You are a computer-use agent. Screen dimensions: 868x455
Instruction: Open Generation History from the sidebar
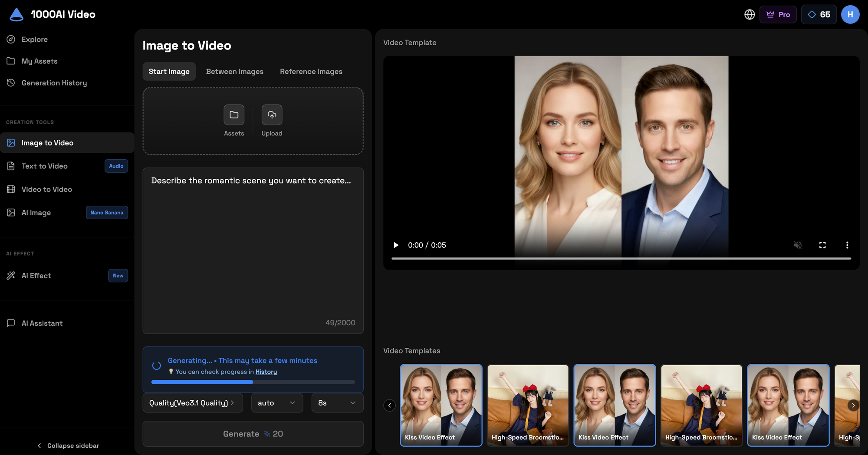point(54,82)
